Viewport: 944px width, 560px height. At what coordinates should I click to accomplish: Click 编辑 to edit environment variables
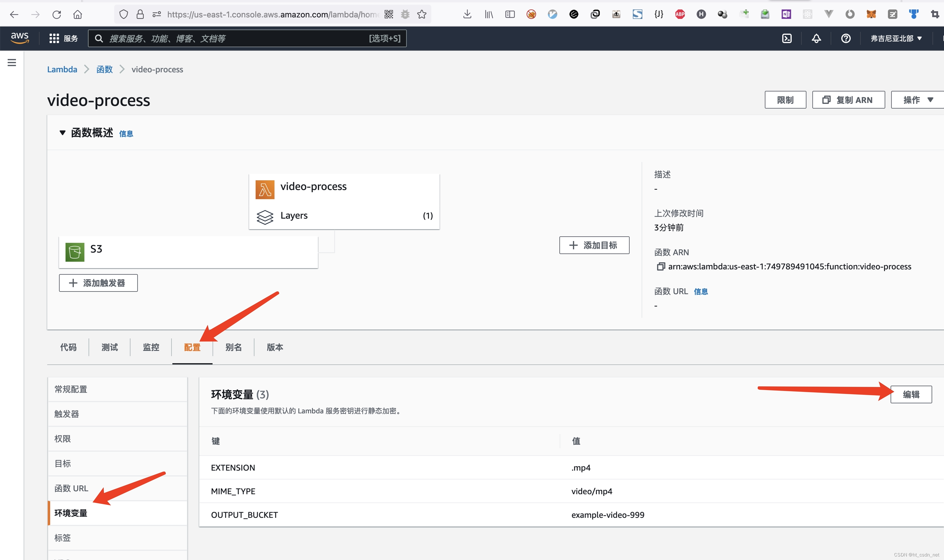[911, 394]
